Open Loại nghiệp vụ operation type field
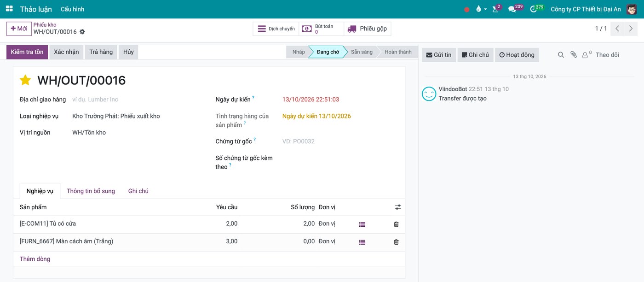Image resolution: width=644 pixels, height=282 pixels. 138,116
